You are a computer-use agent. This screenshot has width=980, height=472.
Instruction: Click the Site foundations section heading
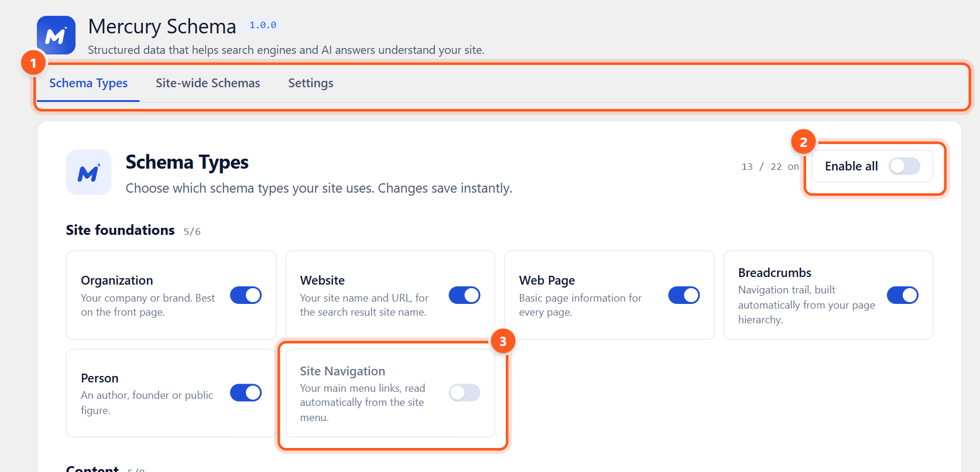coord(121,230)
